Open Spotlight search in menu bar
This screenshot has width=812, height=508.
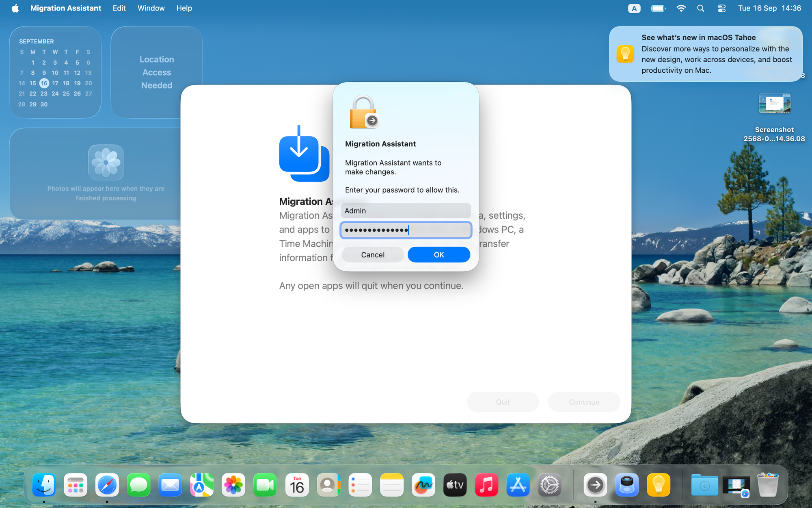tap(701, 8)
